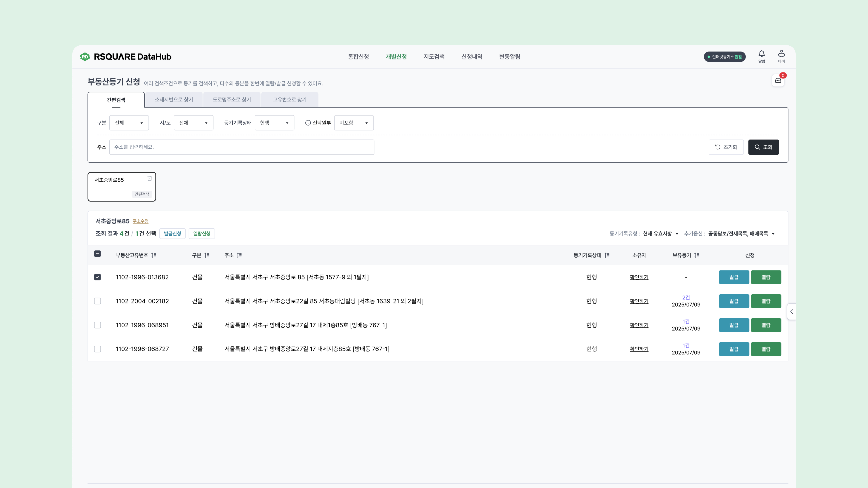Go to the 지도검색 menu

434,56
